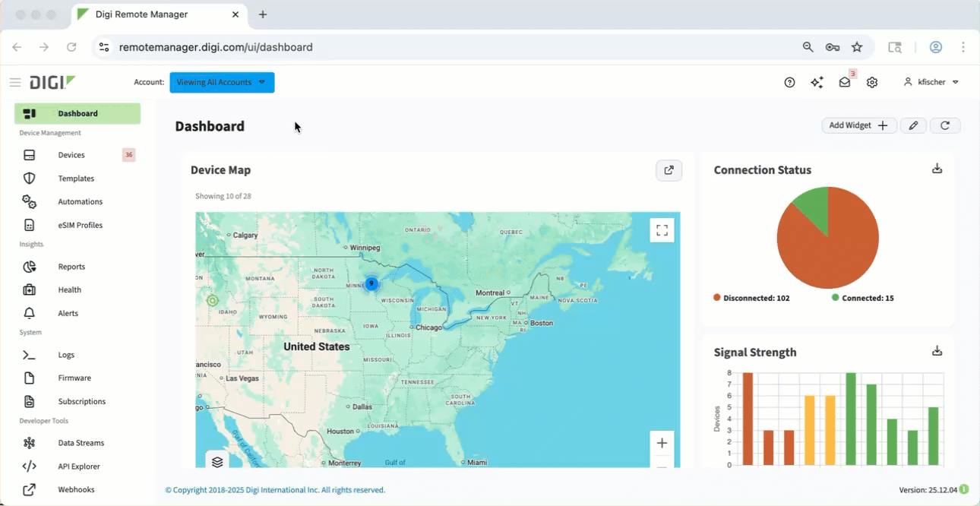
Task: Click the AI sparkle assistant icon
Action: 817,83
